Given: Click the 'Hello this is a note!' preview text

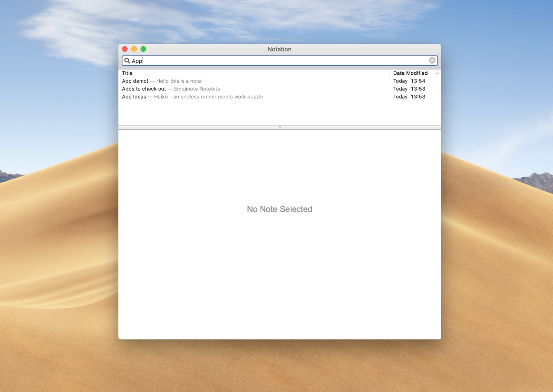Looking at the screenshot, I should pos(179,81).
